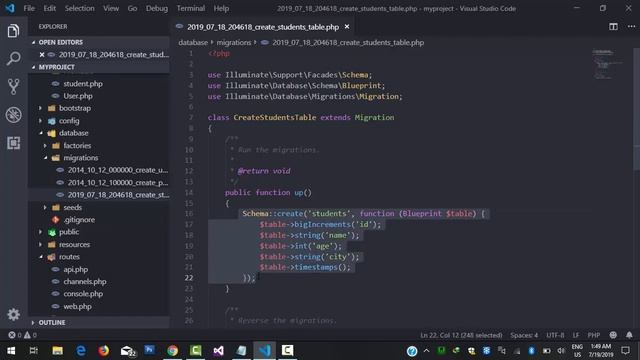Open the Terminal menu
This screenshot has height=360, width=640.
pos(191,8)
